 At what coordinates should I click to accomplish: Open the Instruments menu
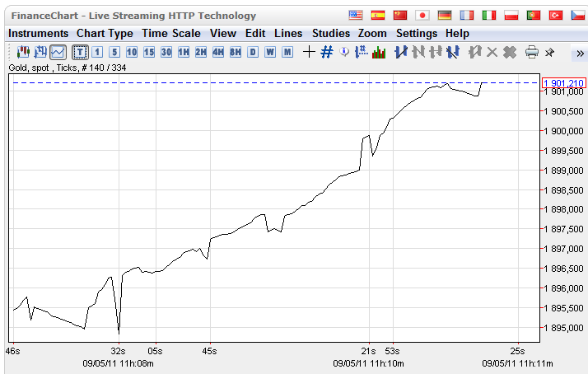coord(38,34)
